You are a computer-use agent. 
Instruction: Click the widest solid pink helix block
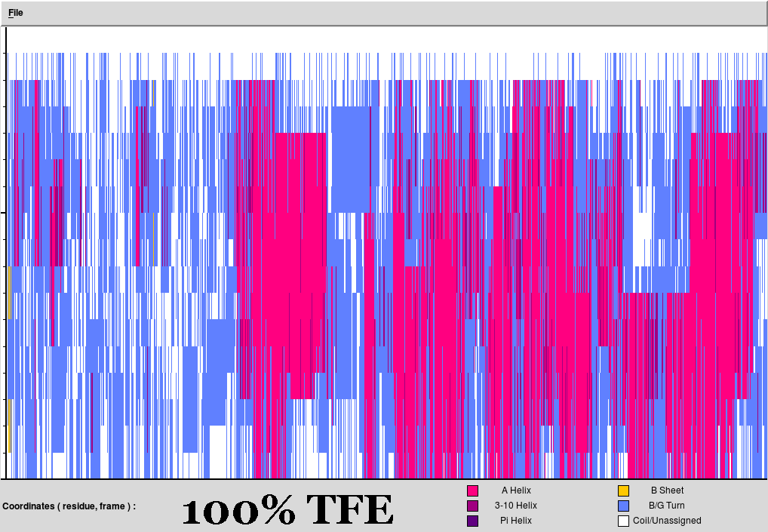300,226
